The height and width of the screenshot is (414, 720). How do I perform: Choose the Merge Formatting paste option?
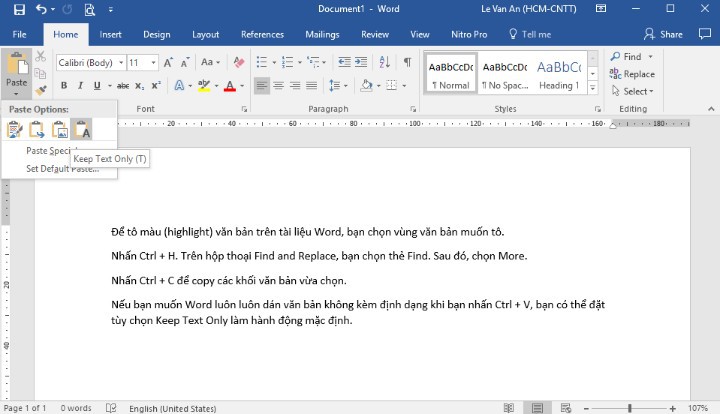point(37,129)
